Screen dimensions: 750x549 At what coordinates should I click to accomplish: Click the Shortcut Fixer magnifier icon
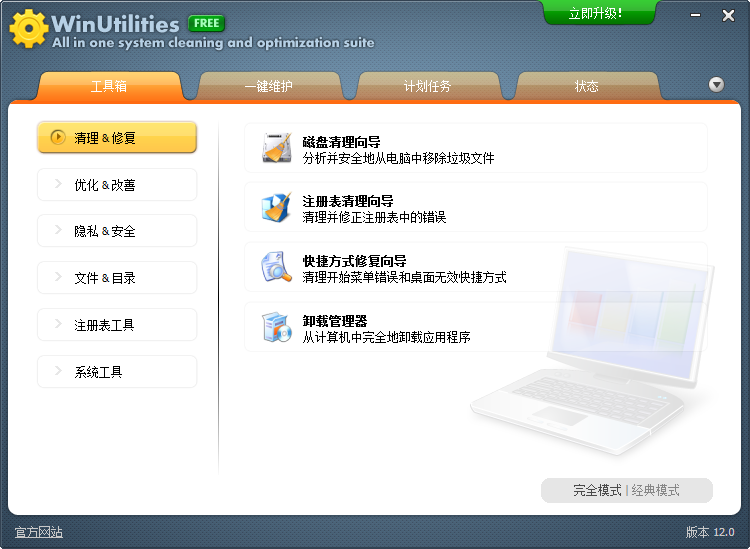point(276,267)
